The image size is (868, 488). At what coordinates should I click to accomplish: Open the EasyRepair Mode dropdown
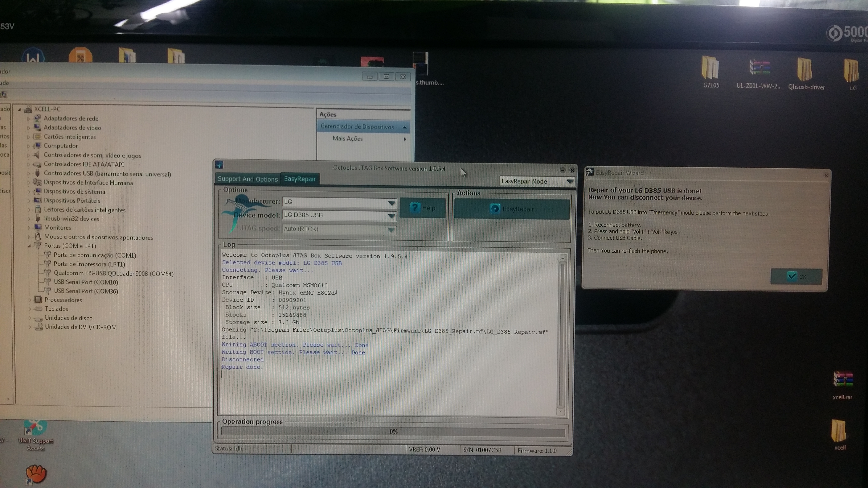pyautogui.click(x=570, y=182)
